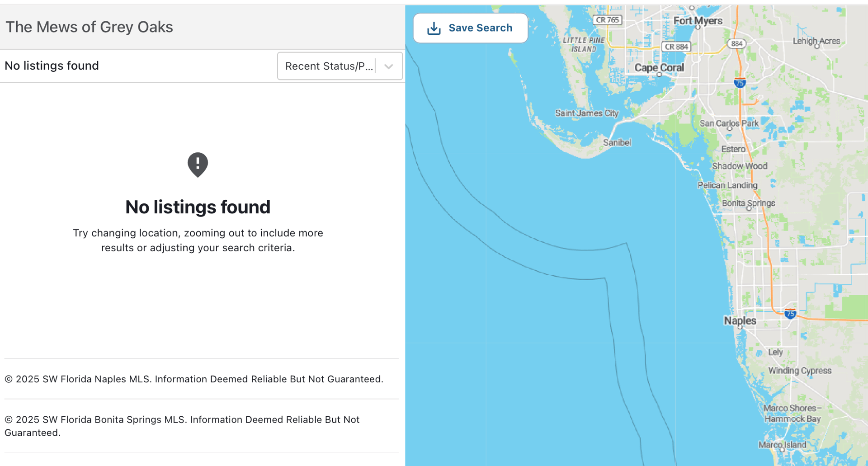The image size is (868, 466).
Task: Click the Marco Island map label
Action: point(782,445)
